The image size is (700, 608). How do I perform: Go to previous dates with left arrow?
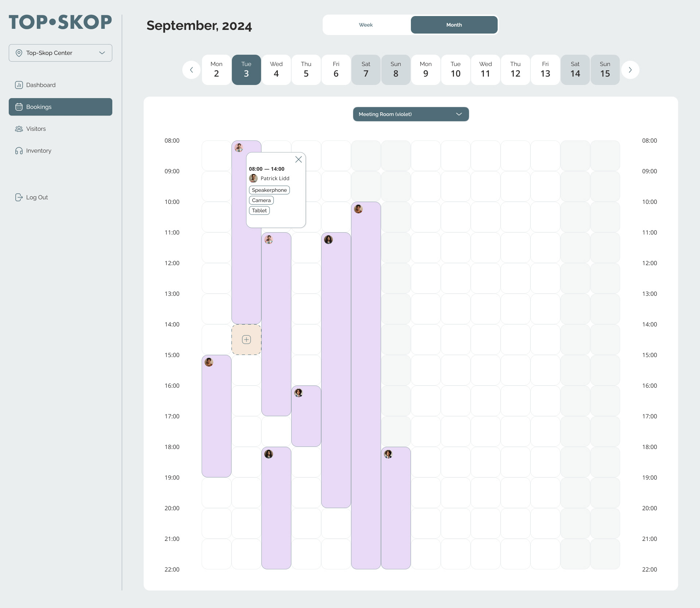pyautogui.click(x=191, y=70)
